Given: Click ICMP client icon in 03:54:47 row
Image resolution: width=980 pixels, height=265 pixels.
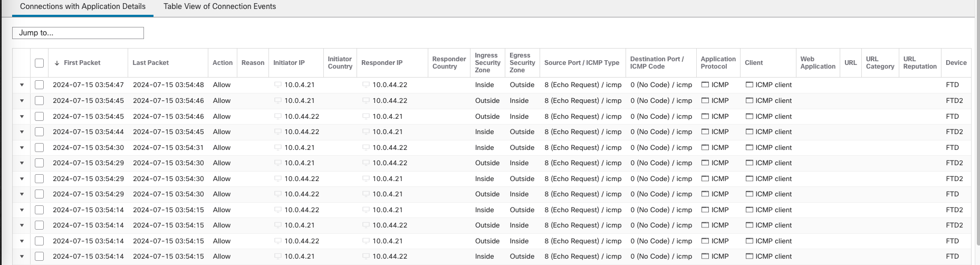Looking at the screenshot, I should pyautogui.click(x=749, y=84).
